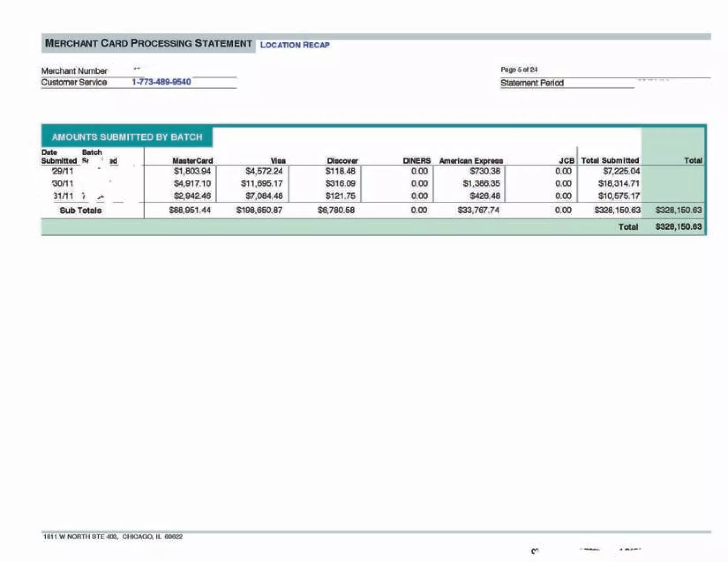Click the Total Submitted column header
This screenshot has height=562, width=728.
(610, 161)
